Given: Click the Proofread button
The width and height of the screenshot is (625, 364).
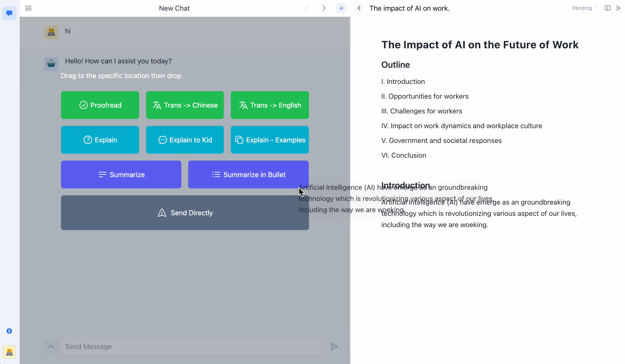Looking at the screenshot, I should coord(100,105).
